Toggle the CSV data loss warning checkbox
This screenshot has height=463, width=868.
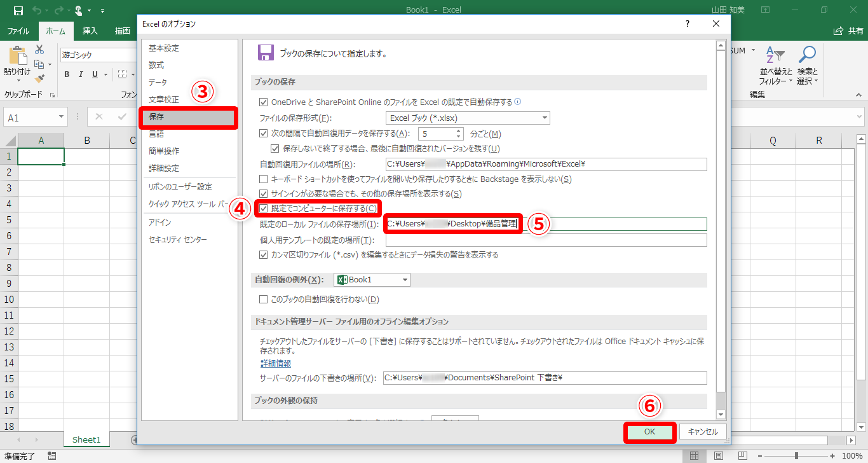click(x=264, y=255)
